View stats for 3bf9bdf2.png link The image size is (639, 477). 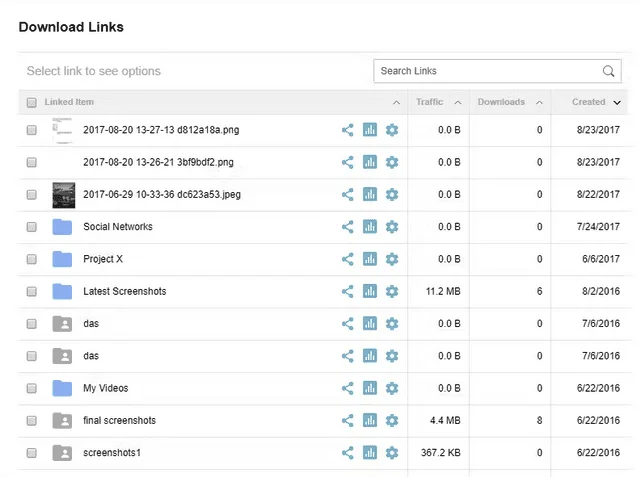(x=370, y=162)
